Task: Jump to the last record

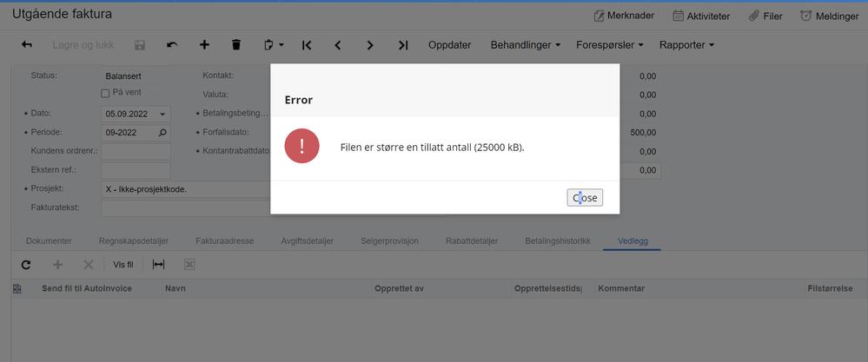Action: (x=403, y=45)
